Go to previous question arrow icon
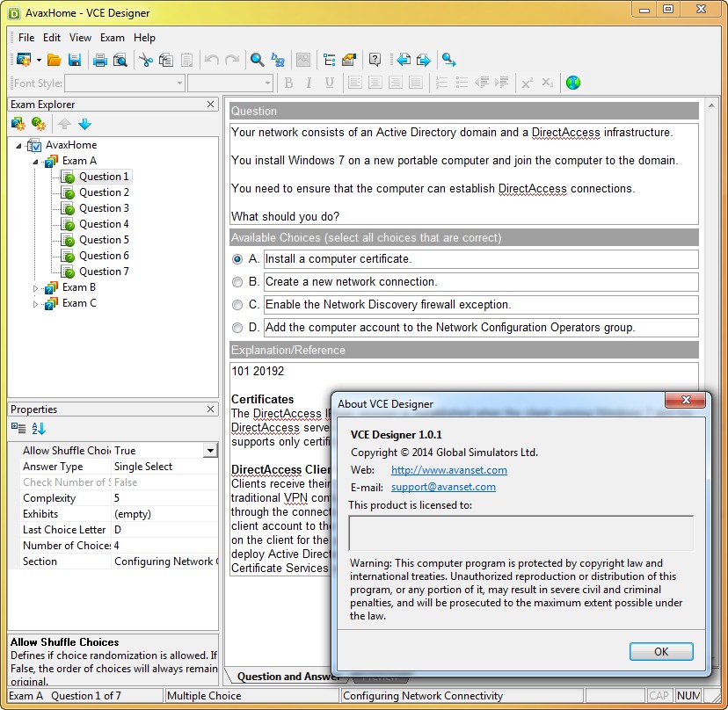The height and width of the screenshot is (710, 728). [x=404, y=60]
